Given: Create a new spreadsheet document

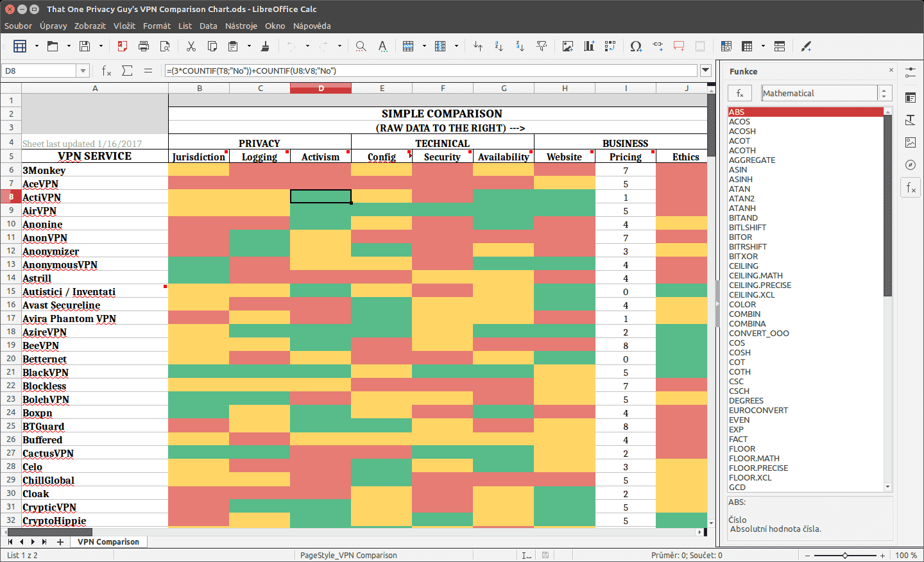Looking at the screenshot, I should pyautogui.click(x=20, y=46).
